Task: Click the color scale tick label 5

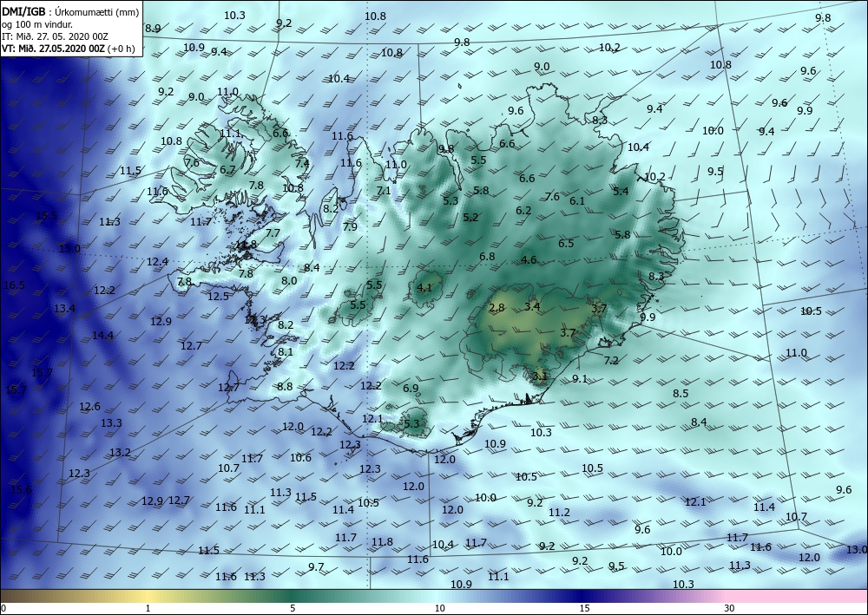Action: pyautogui.click(x=293, y=608)
